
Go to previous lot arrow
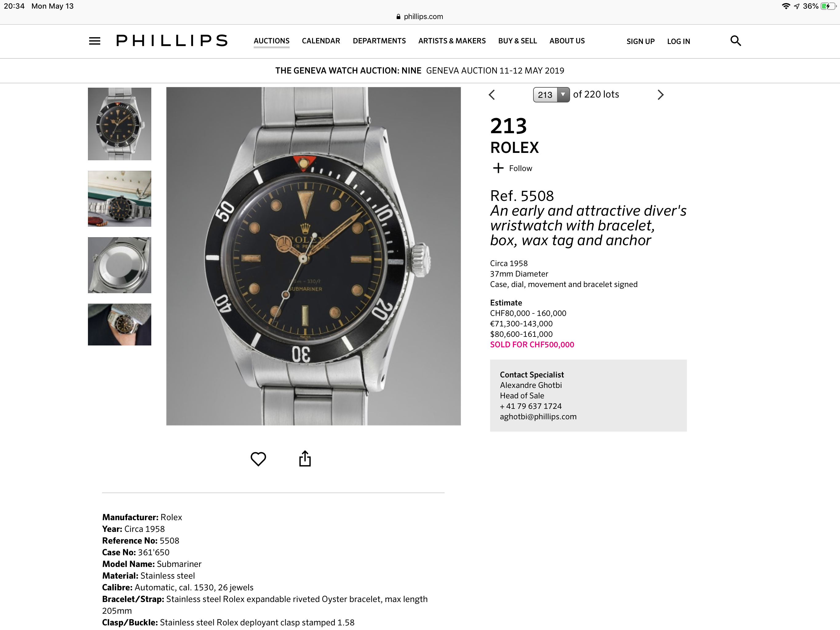pos(492,95)
